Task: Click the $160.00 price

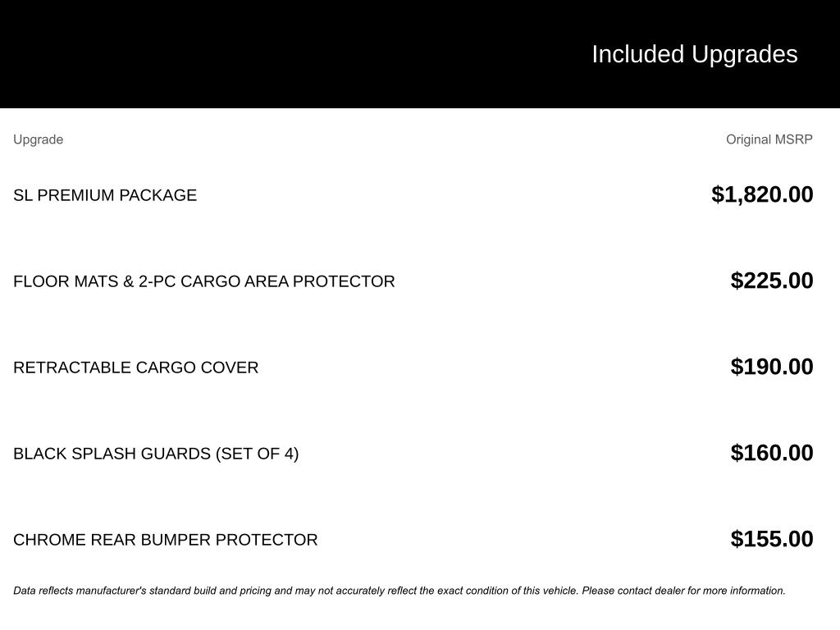Action: click(x=771, y=453)
